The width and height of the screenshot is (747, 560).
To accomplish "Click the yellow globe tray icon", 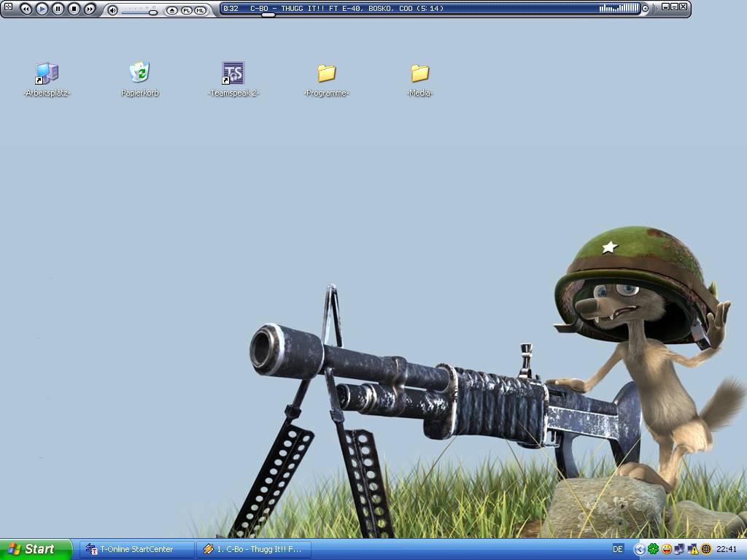I will coord(706,549).
